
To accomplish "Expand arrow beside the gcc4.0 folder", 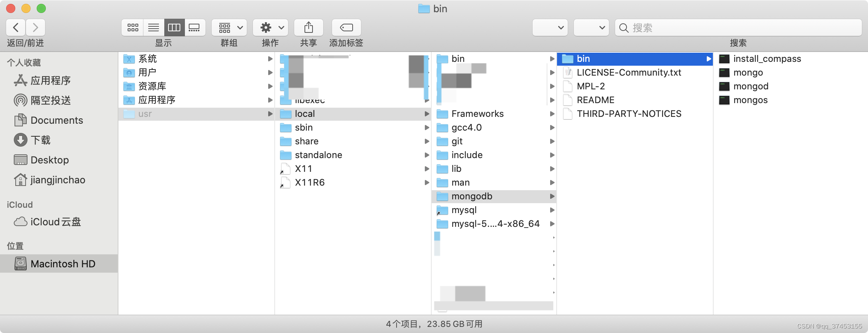I will [x=552, y=128].
